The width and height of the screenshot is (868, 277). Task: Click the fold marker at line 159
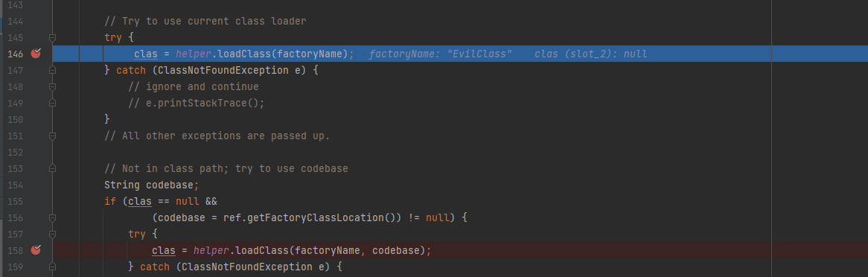coord(52,267)
